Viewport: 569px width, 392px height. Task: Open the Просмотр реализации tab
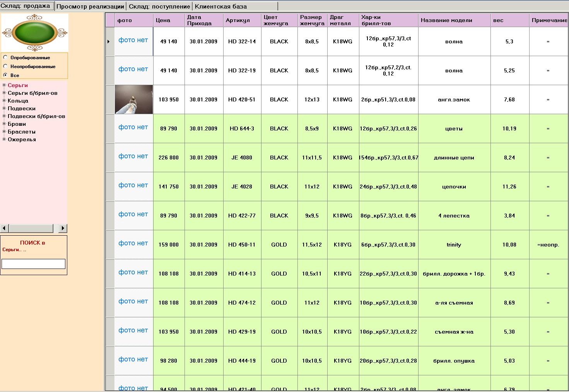coord(91,6)
